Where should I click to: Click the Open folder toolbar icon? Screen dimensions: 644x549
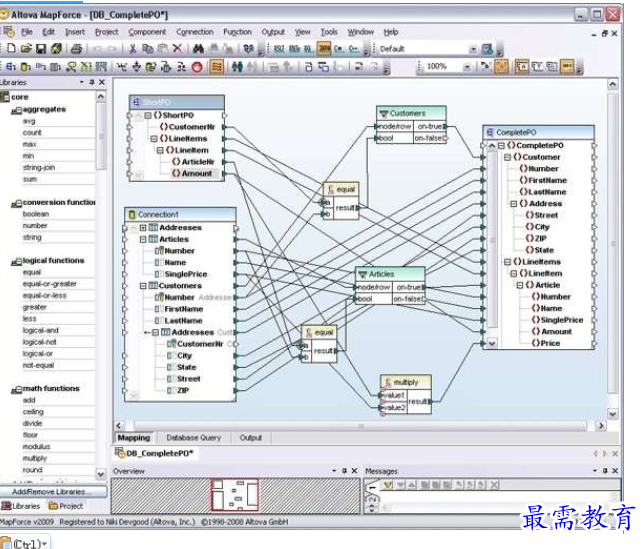pyautogui.click(x=26, y=48)
